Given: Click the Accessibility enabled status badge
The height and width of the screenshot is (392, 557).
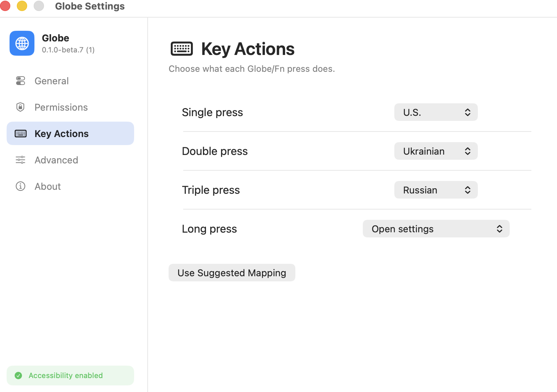Looking at the screenshot, I should point(70,376).
